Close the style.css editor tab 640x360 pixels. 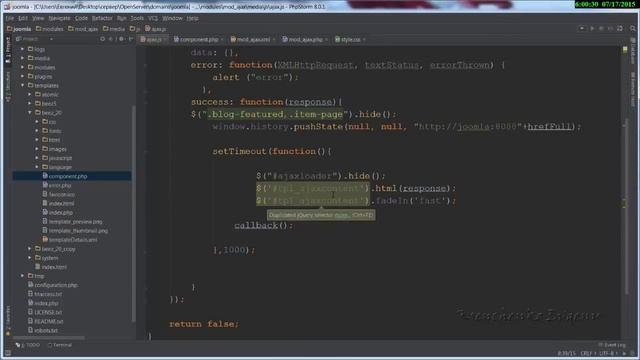pos(363,40)
